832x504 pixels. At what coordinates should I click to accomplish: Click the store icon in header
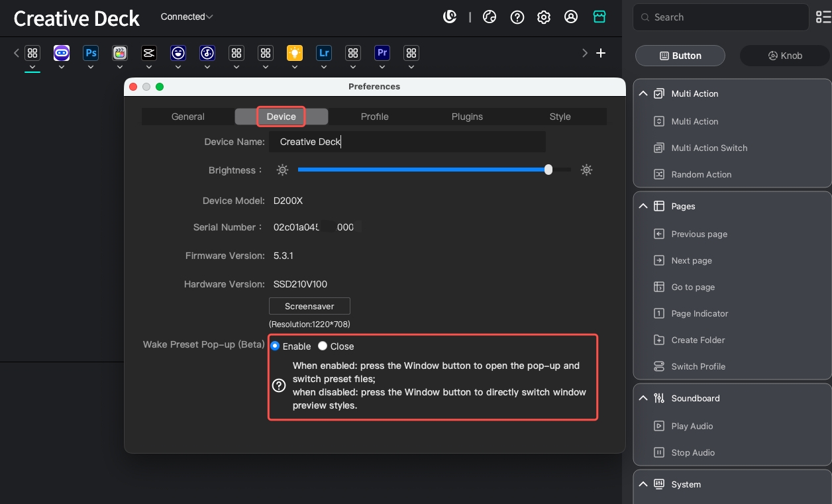coord(599,17)
